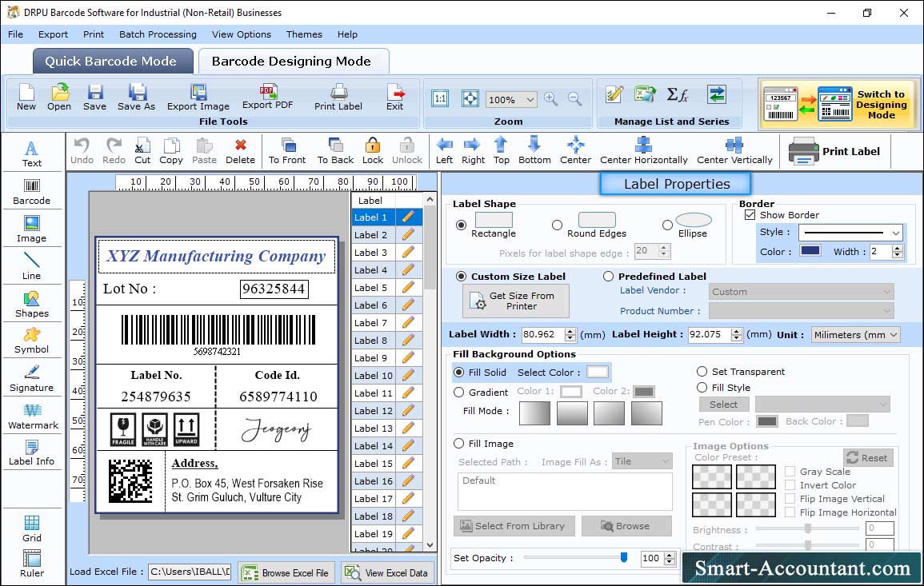
Task: Pick the border Color swatch
Action: coord(810,251)
